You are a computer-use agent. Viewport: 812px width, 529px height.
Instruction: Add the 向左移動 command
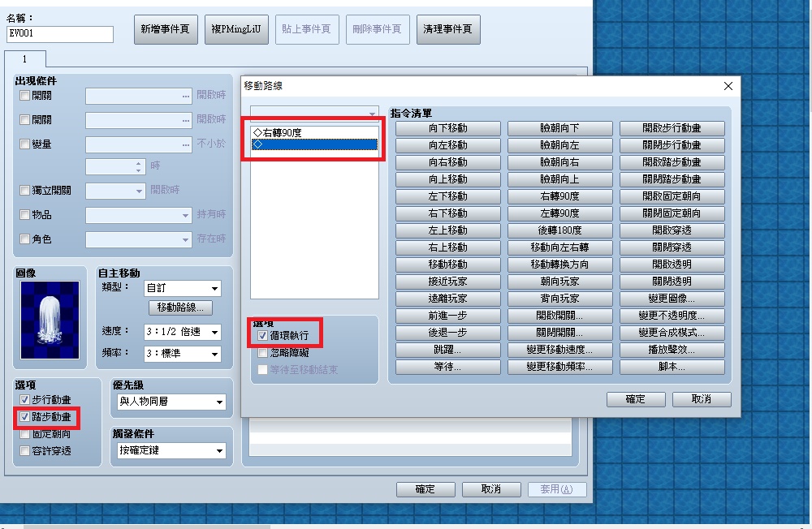click(448, 145)
